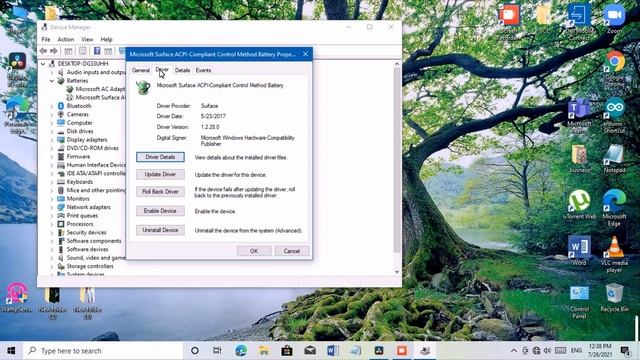
Task: Open Microsoft Teams desktop icon
Action: tap(579, 109)
